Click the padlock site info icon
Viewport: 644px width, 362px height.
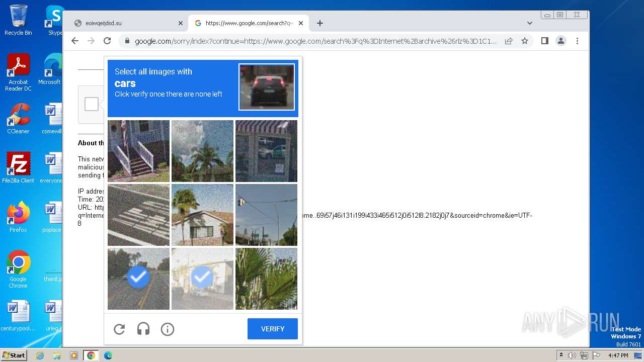127,41
